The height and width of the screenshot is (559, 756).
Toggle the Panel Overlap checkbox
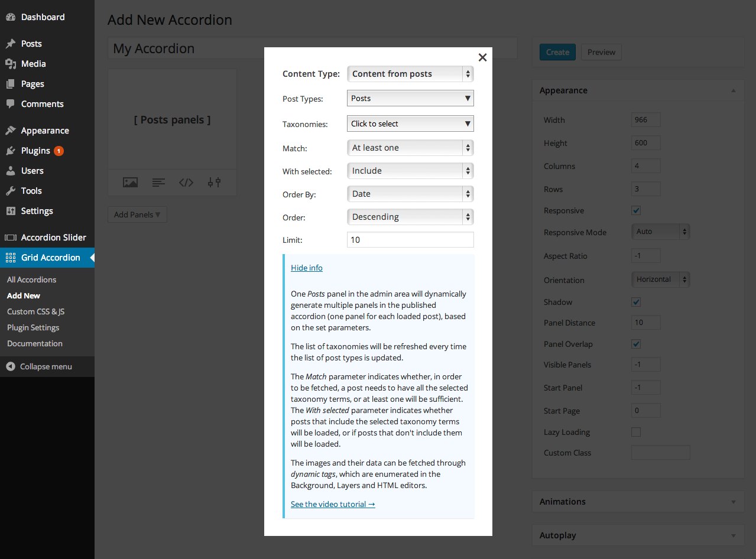(x=636, y=344)
